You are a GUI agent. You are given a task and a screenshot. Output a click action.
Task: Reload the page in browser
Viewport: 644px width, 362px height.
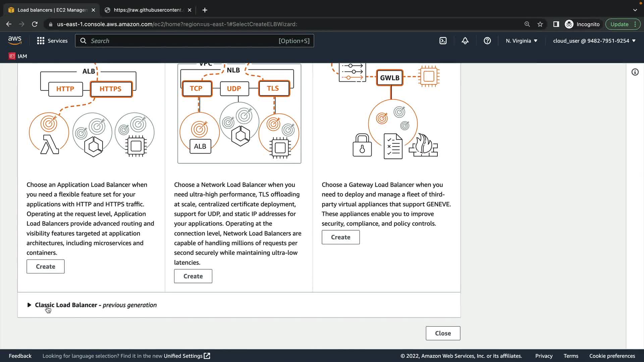[x=35, y=24]
